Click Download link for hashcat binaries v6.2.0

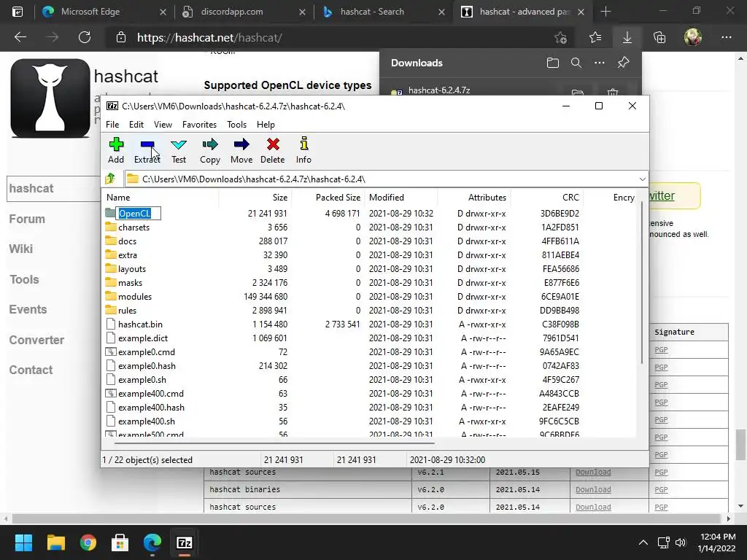pyautogui.click(x=593, y=489)
